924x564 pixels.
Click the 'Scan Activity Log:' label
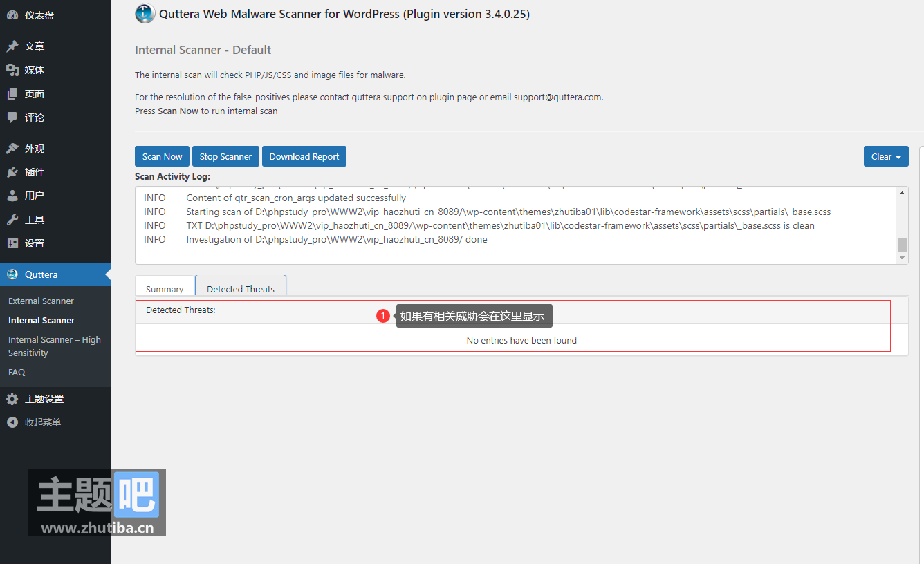172,177
